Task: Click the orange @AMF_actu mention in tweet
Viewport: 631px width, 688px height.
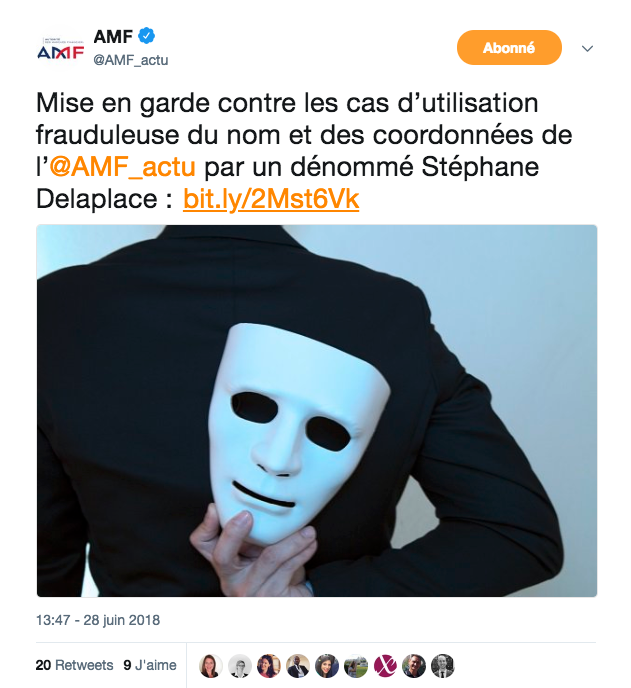Action: pyautogui.click(x=122, y=167)
